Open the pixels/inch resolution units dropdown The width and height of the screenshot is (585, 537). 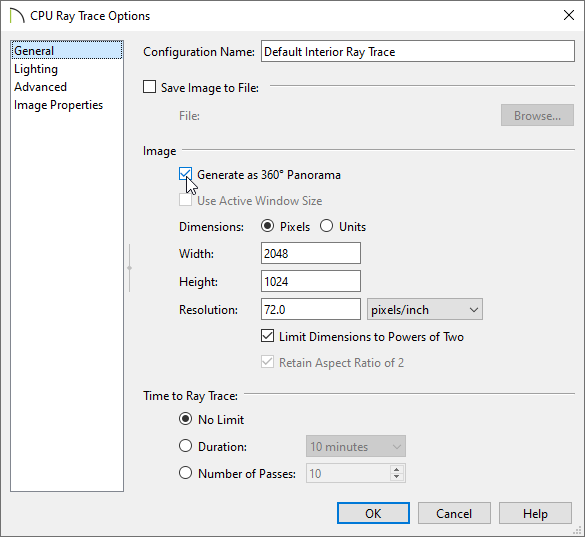425,309
